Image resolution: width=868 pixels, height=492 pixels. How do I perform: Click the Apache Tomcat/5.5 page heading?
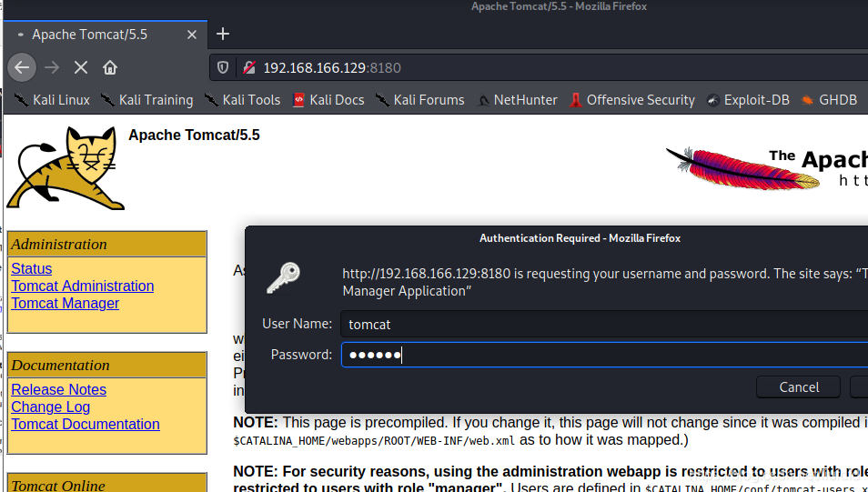click(194, 135)
